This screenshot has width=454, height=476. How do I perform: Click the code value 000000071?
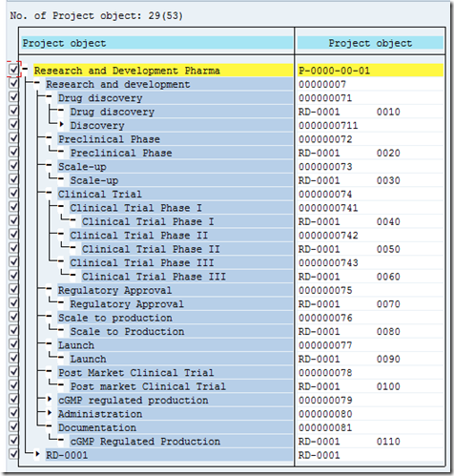pyautogui.click(x=325, y=98)
